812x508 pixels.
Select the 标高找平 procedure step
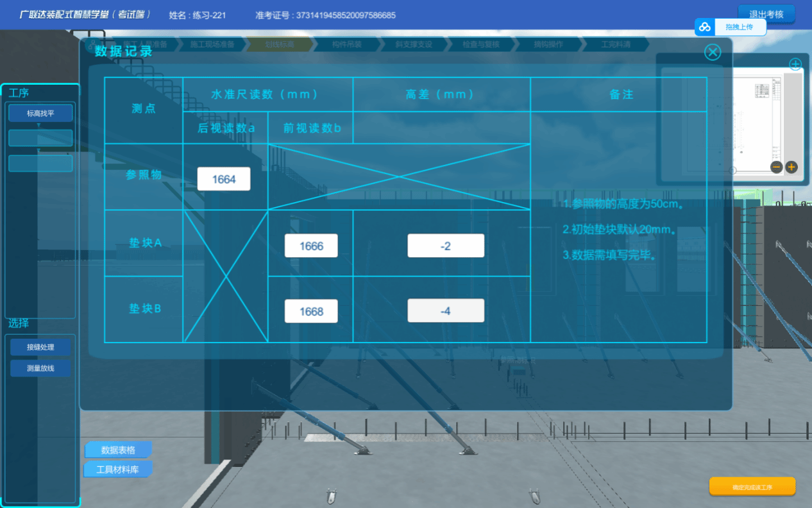tap(40, 114)
